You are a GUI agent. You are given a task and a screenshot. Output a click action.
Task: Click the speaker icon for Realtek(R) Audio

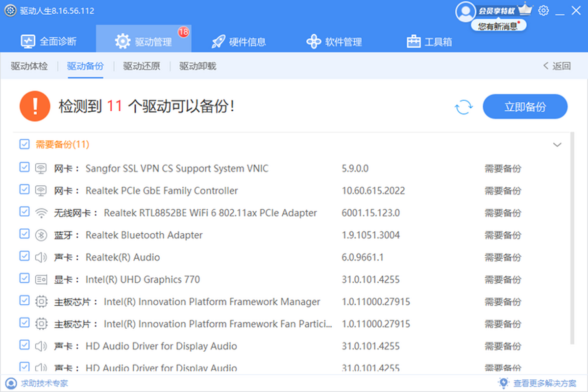coord(41,257)
